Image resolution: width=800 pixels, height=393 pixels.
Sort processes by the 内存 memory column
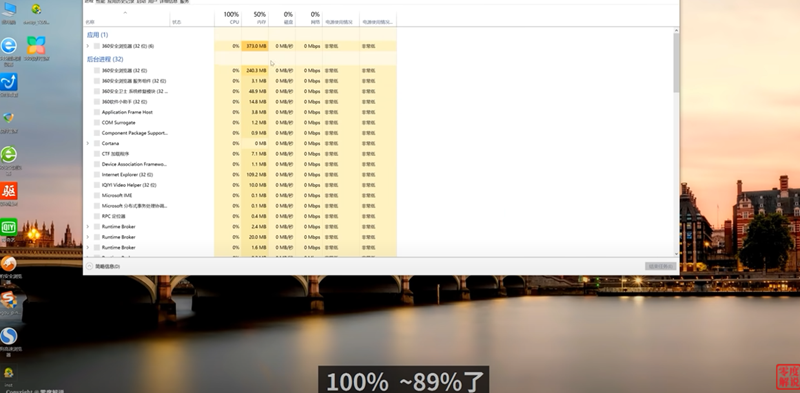[255, 18]
